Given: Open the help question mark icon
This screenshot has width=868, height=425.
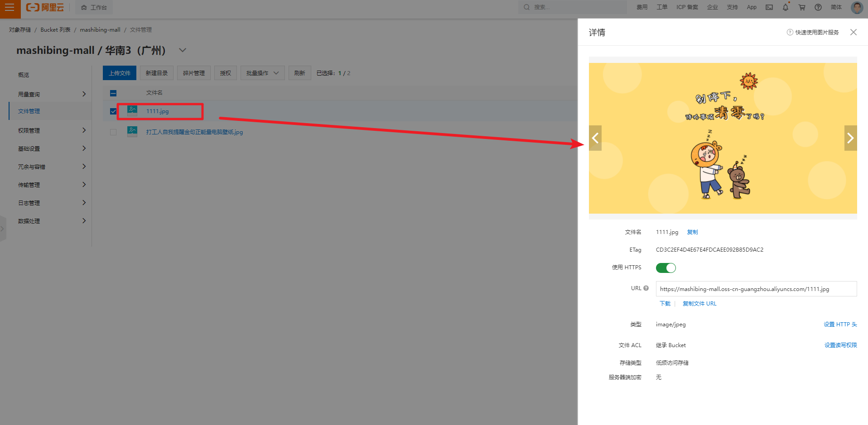Looking at the screenshot, I should coord(818,7).
